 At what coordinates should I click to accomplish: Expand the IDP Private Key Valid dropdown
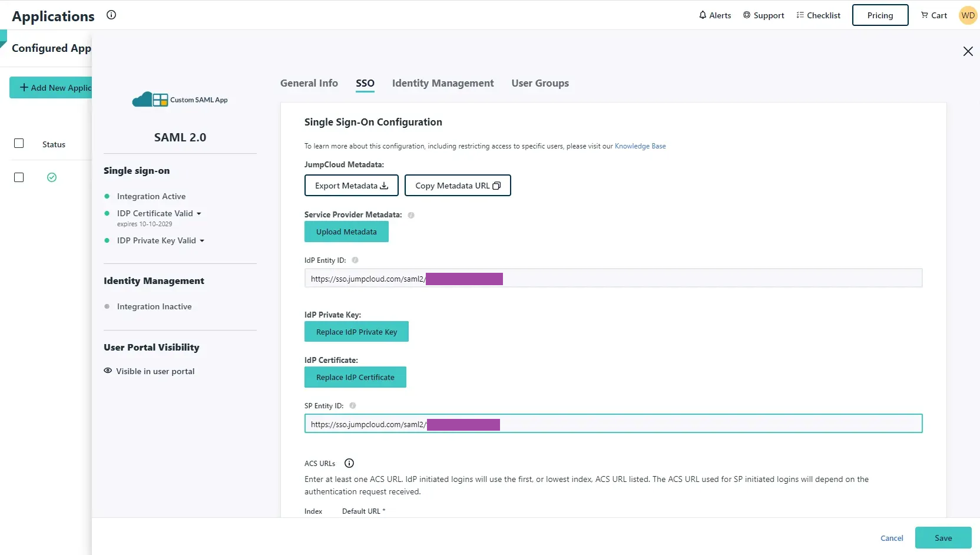pyautogui.click(x=202, y=241)
